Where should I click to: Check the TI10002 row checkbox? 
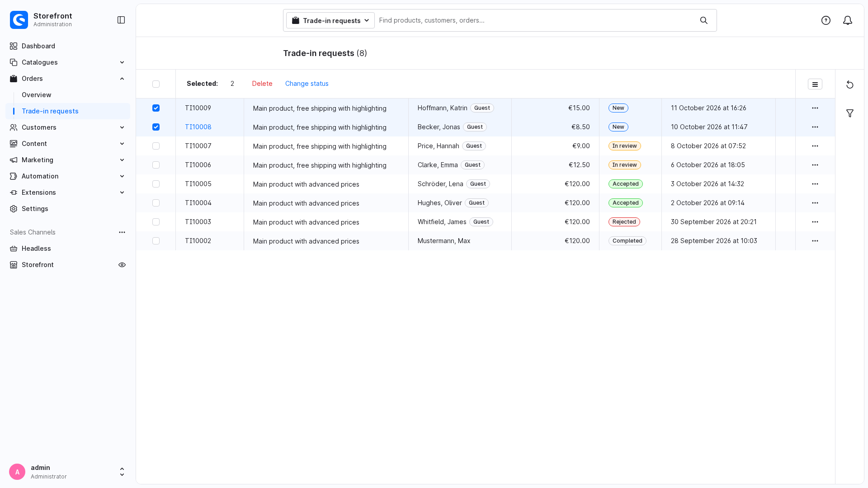click(x=156, y=241)
